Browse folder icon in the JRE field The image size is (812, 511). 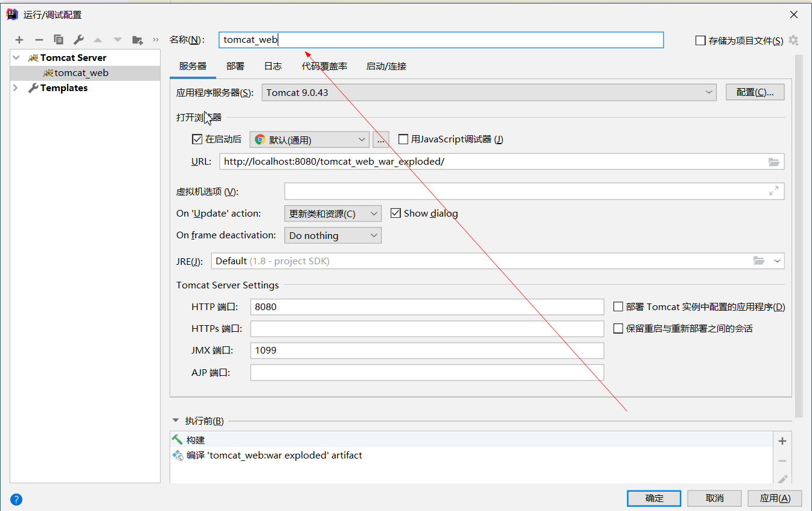759,261
